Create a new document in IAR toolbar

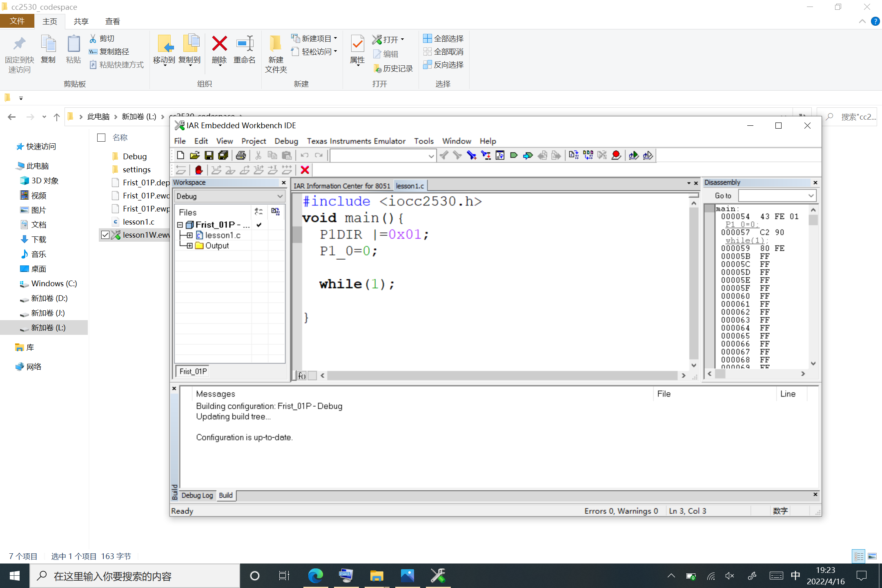pyautogui.click(x=180, y=155)
